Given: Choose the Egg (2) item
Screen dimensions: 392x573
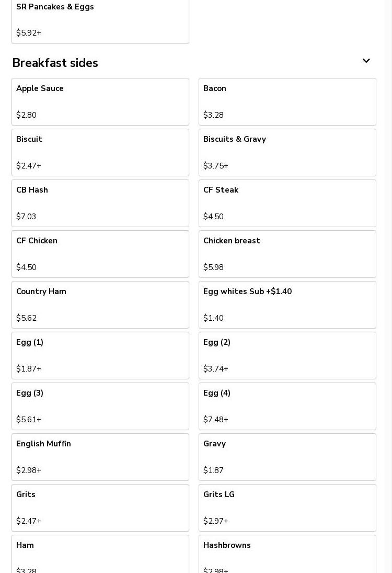Looking at the screenshot, I should point(287,355).
